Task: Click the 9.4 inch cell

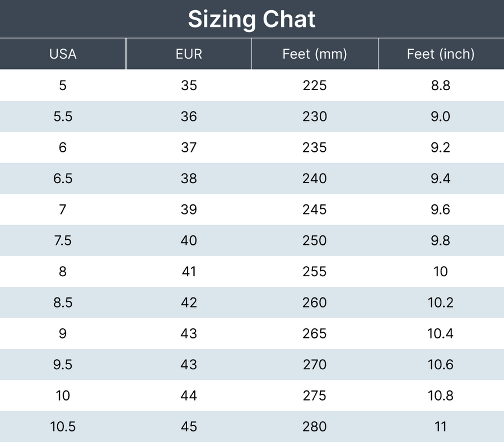Action: click(441, 179)
